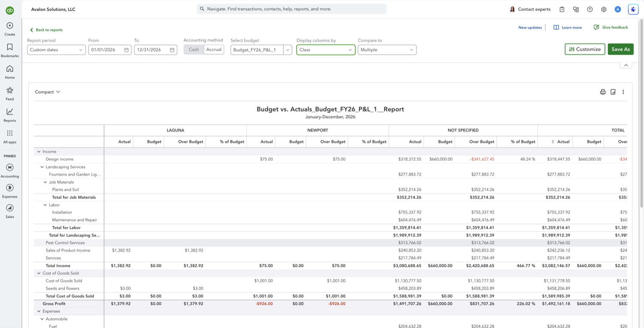Click the clipboard tasks icon in header
644x328 pixels.
(562, 9)
